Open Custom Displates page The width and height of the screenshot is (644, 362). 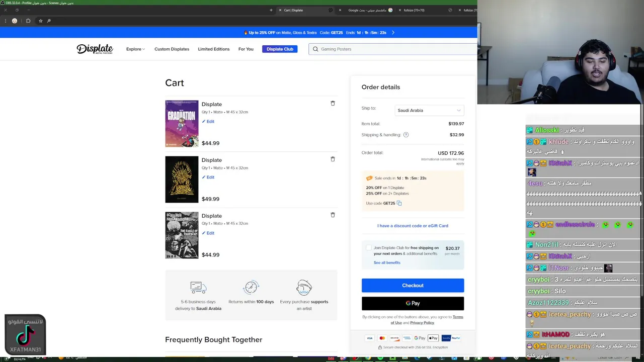tap(172, 49)
